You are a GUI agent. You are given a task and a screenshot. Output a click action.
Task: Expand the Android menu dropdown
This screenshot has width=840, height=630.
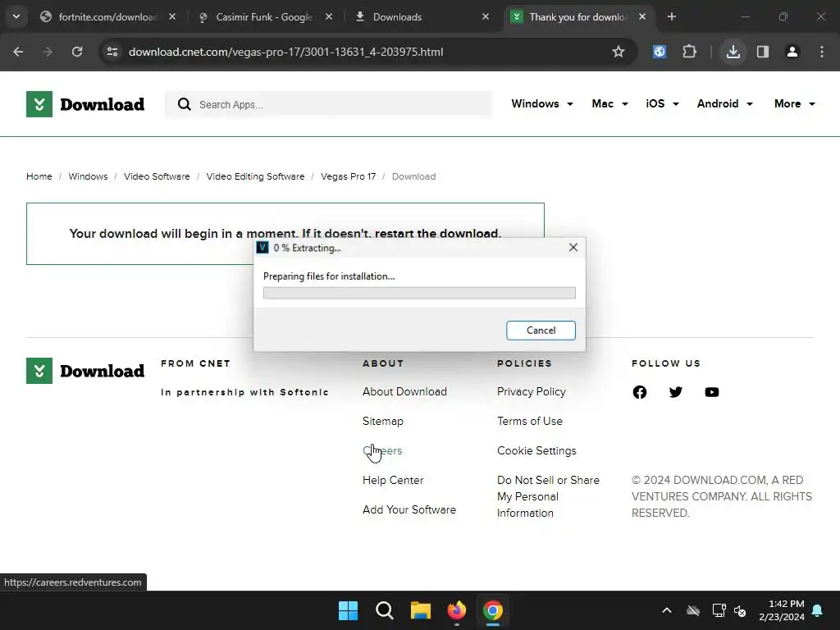(x=724, y=104)
